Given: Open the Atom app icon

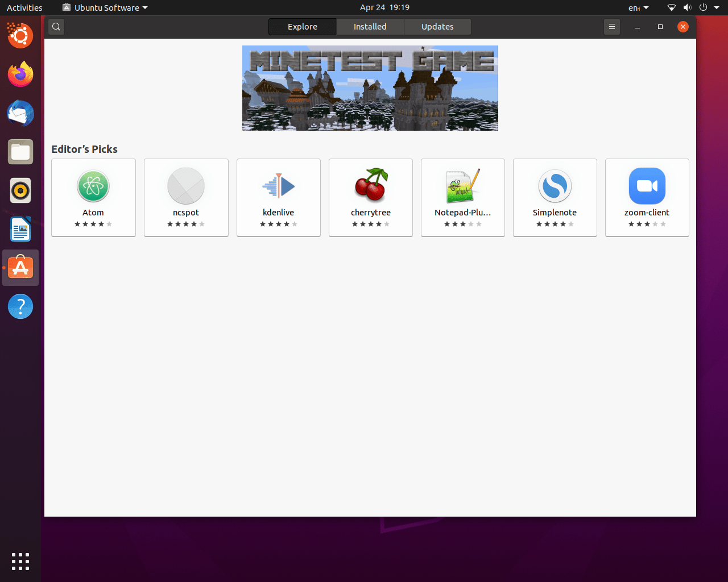Looking at the screenshot, I should point(93,186).
